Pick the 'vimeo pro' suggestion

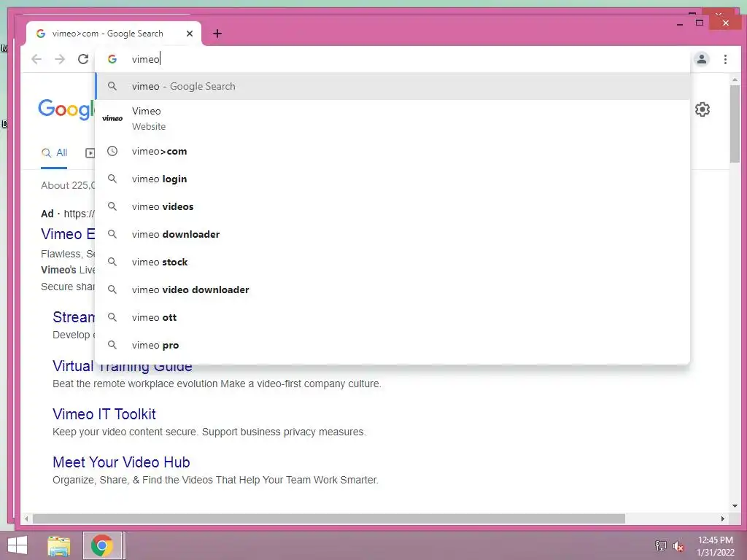392,345
